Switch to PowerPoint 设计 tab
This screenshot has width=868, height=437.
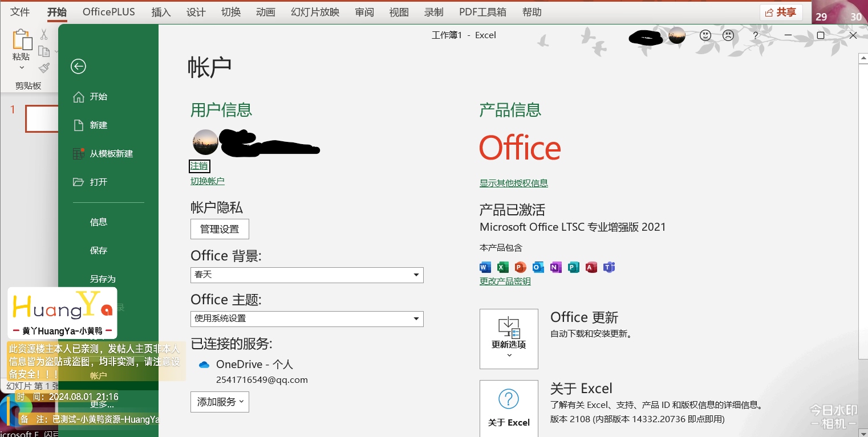click(x=196, y=12)
